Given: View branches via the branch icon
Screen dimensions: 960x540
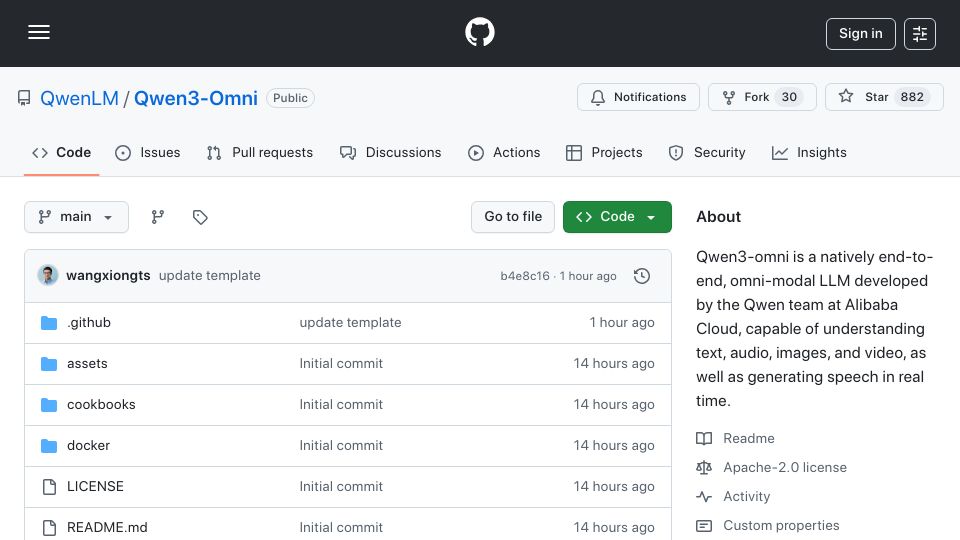Looking at the screenshot, I should 158,217.
